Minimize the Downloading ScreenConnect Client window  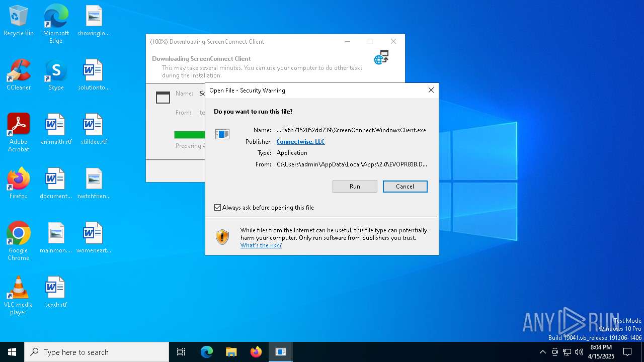pyautogui.click(x=347, y=42)
